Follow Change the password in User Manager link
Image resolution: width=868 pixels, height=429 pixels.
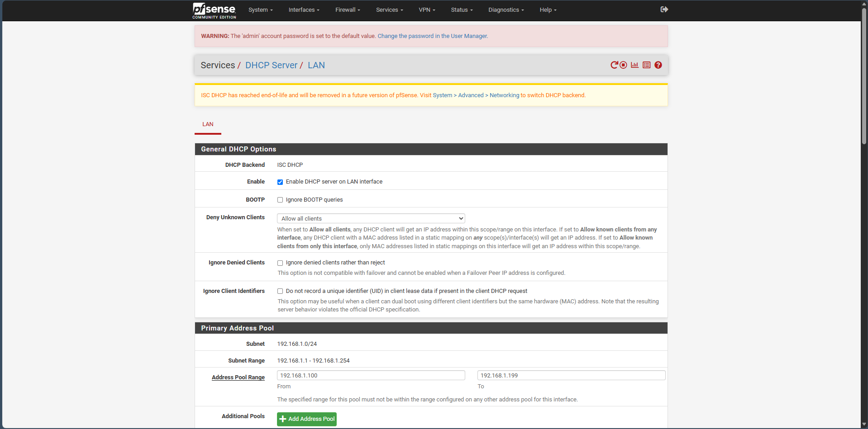coord(433,36)
